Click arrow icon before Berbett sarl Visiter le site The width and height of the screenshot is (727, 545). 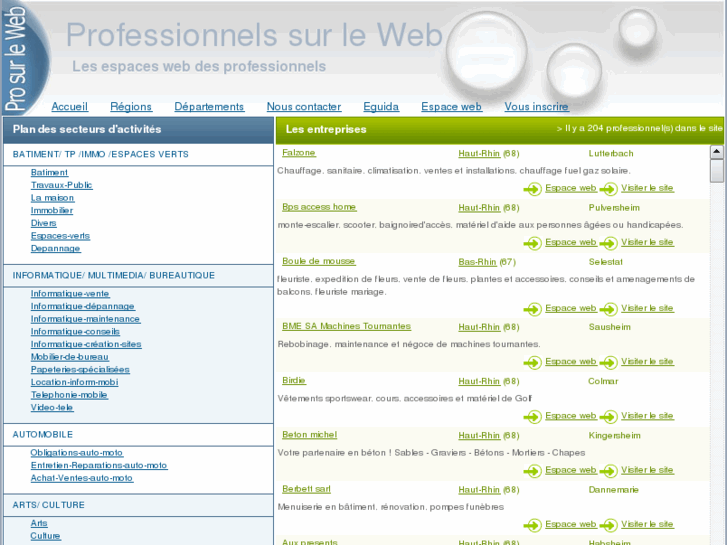coord(609,525)
